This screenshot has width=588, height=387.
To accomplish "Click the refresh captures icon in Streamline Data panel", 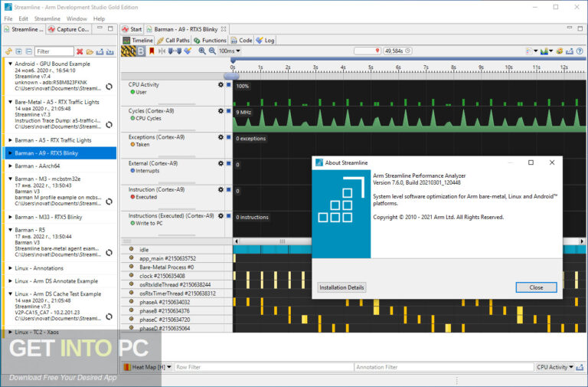I will 8,51.
